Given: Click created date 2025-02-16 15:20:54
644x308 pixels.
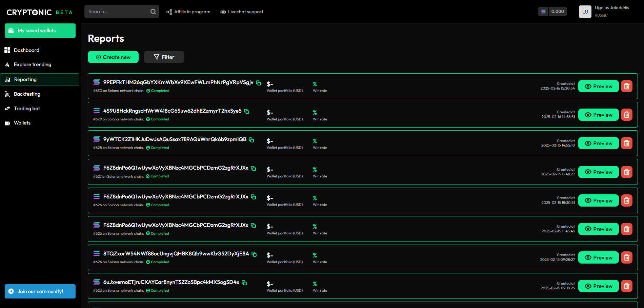Looking at the screenshot, I should (x=558, y=88).
